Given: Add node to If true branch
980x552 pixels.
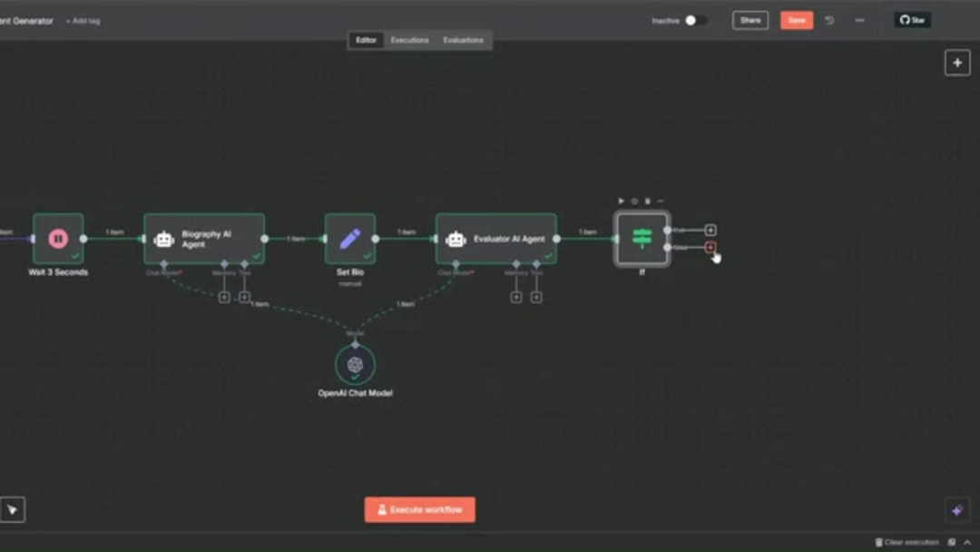Looking at the screenshot, I should click(x=710, y=231).
